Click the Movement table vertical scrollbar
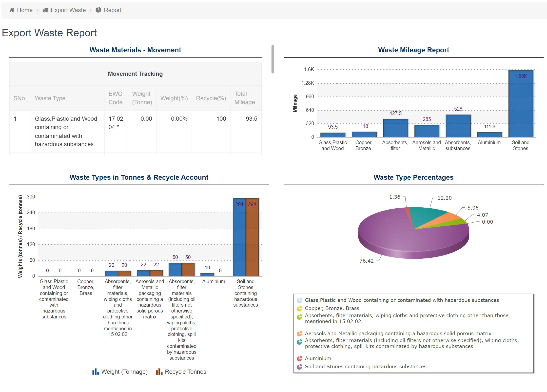 click(273, 59)
